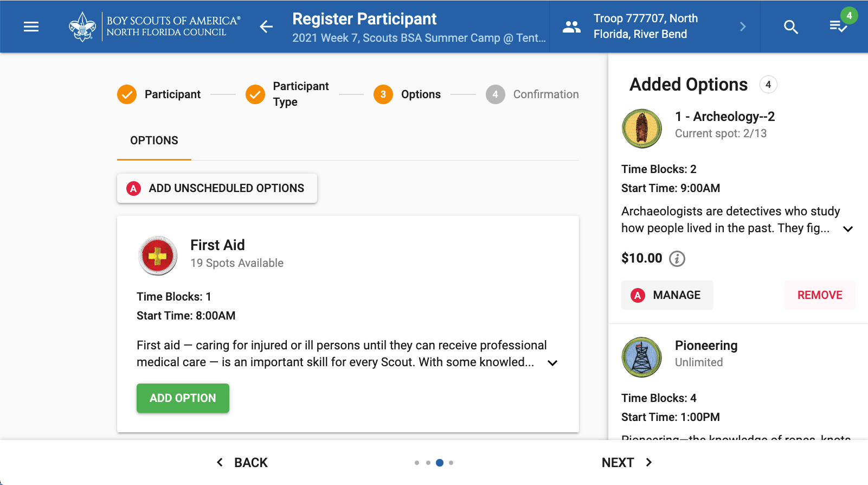Click the Pioneering merit badge icon
Screen dimensions: 868x485
pyautogui.click(x=642, y=357)
